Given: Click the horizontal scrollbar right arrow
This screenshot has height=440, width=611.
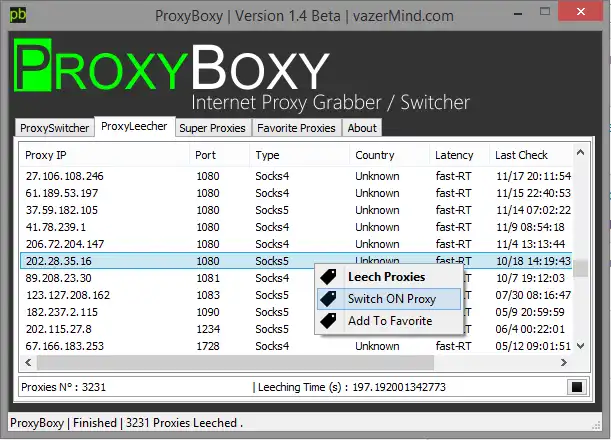Looking at the screenshot, I should 564,362.
